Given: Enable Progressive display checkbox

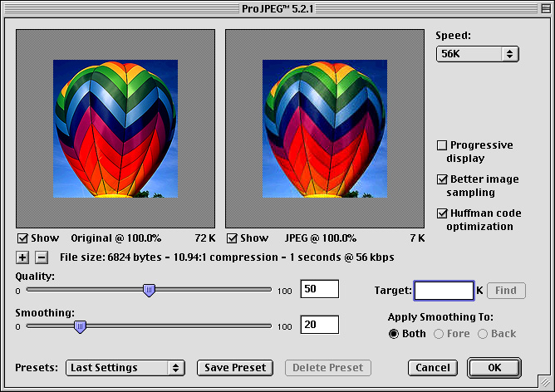Looking at the screenshot, I should 442,145.
